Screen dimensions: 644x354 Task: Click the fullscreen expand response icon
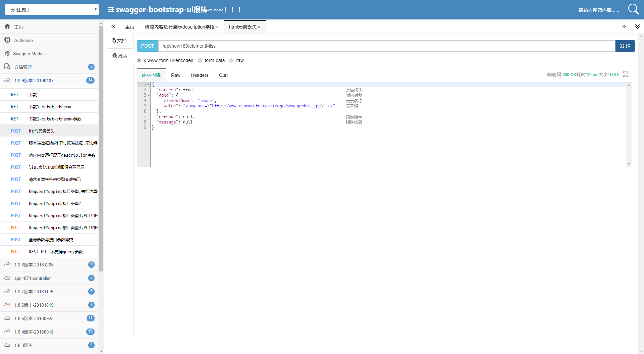point(626,74)
